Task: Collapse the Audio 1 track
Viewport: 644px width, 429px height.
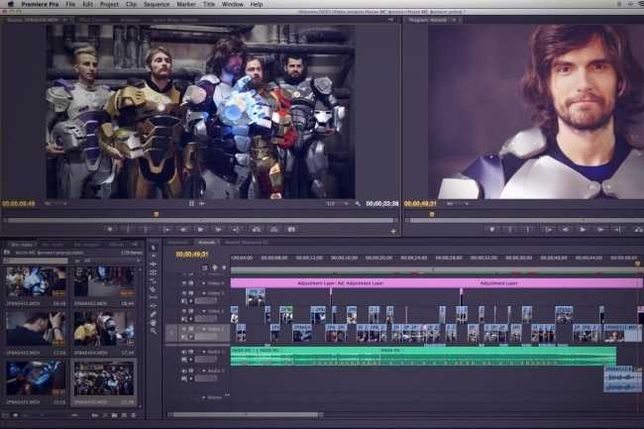Action: 204,352
